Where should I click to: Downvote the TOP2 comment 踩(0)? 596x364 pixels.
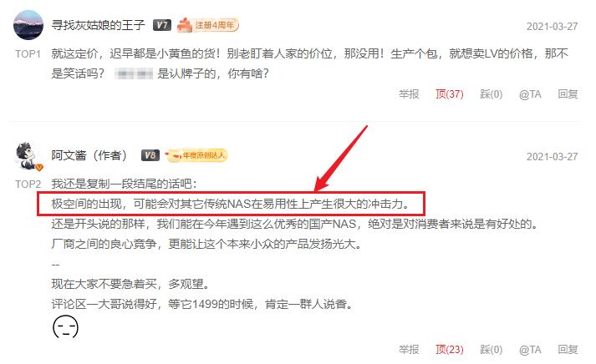tap(491, 349)
